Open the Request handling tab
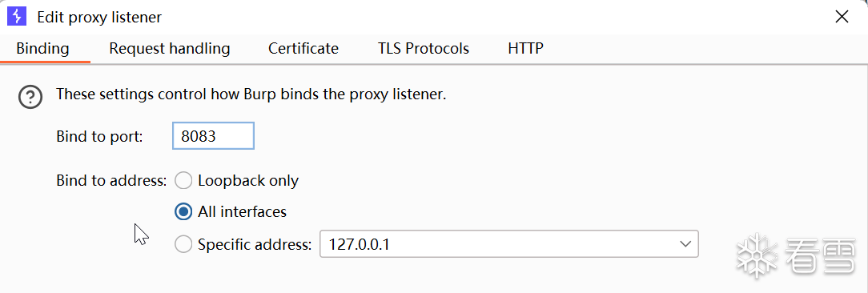 [x=170, y=49]
